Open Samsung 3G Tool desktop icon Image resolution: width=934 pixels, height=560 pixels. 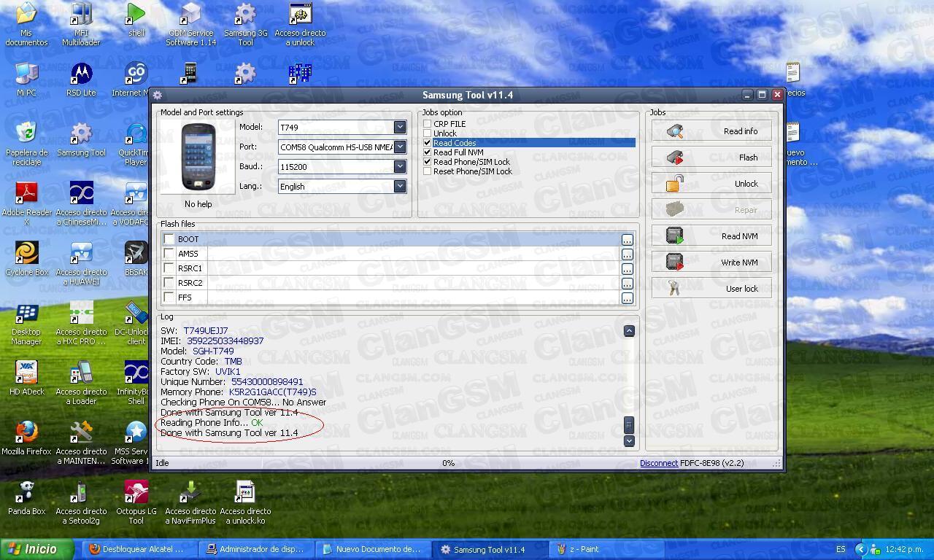point(245,24)
